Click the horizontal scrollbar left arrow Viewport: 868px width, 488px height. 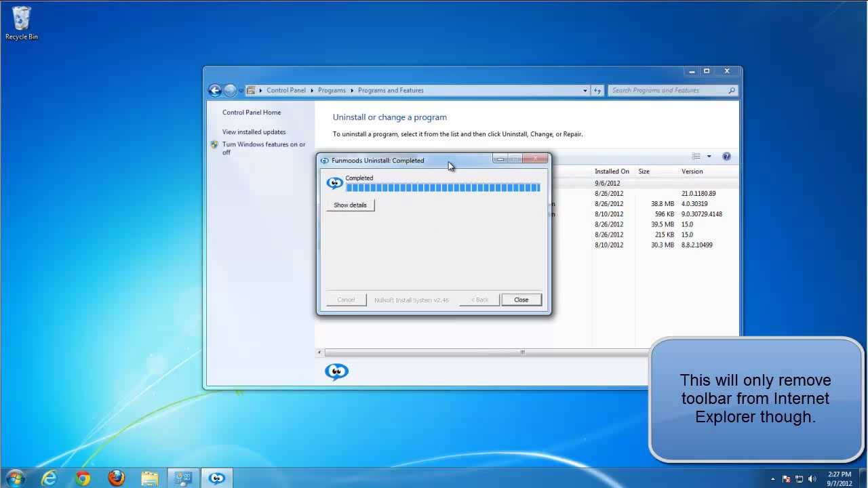[320, 352]
